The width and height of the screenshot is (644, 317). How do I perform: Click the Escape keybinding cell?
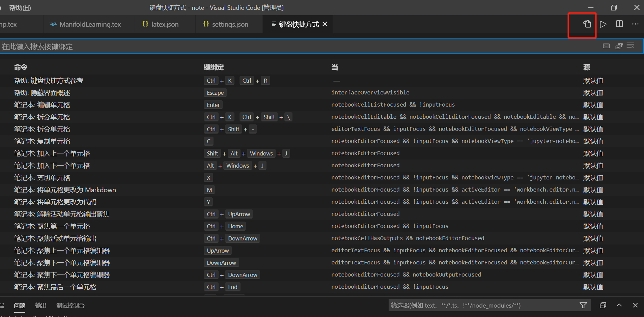point(215,93)
